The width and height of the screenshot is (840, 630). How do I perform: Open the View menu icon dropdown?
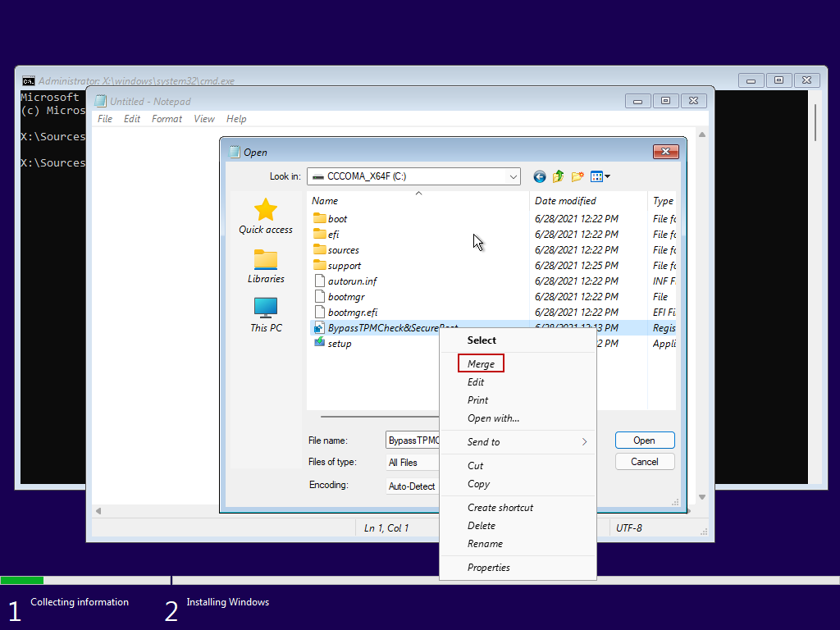click(x=600, y=176)
